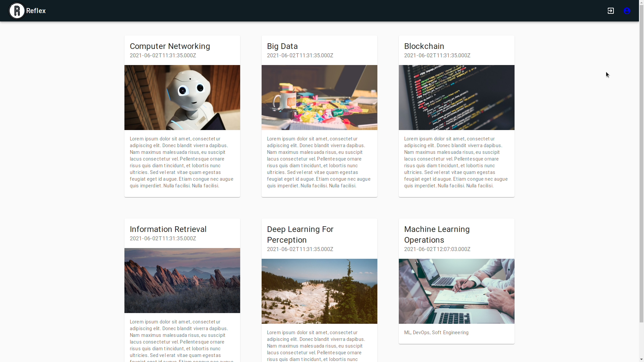Click the Reflex brand name text
644x362 pixels.
(36, 11)
